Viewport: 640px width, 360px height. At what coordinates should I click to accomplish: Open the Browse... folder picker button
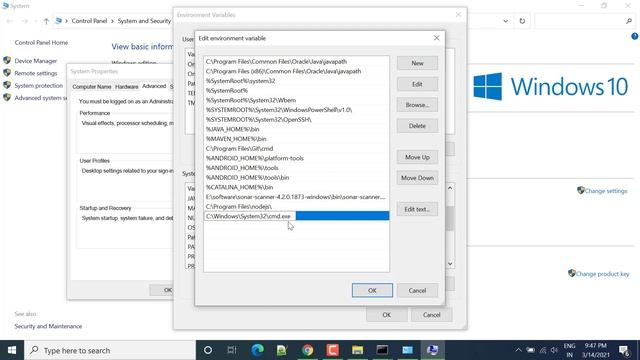click(x=417, y=105)
